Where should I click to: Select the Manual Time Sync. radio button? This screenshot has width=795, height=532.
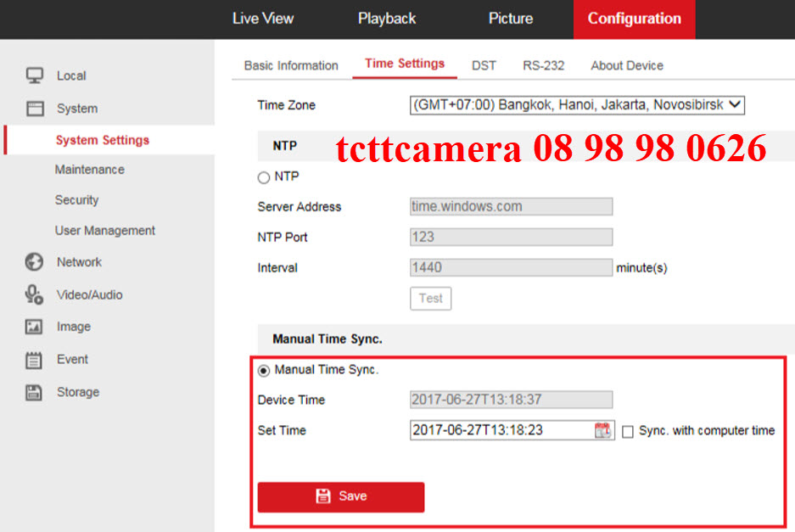(x=264, y=370)
